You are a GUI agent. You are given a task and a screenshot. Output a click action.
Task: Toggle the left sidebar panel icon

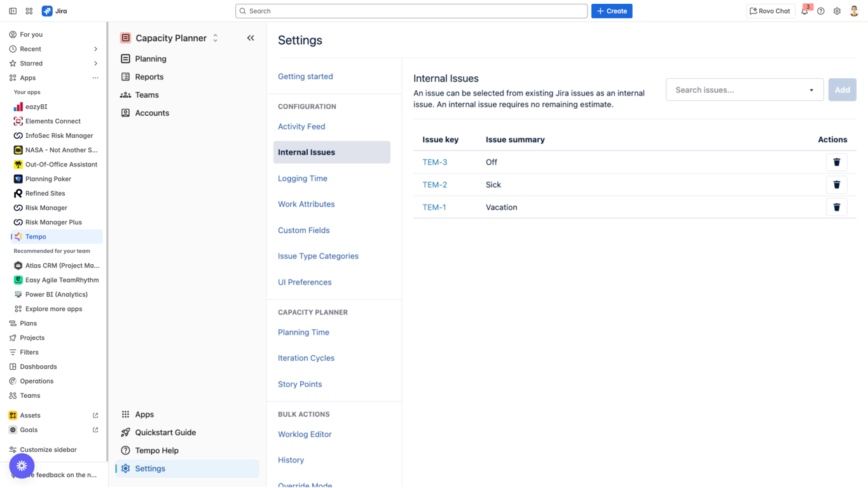13,11
